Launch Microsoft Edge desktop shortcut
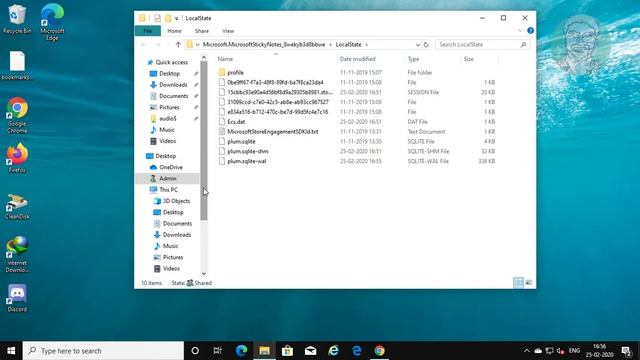 (52, 22)
